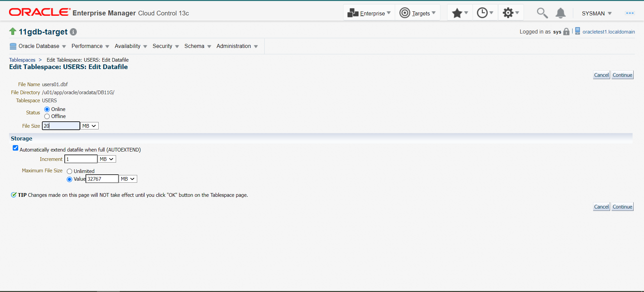Open the notifications bell

tap(560, 13)
